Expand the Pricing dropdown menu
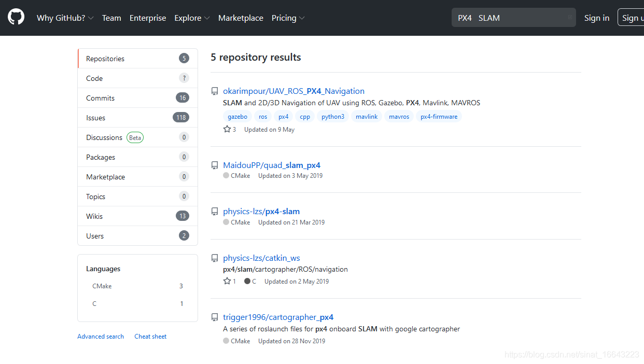Image resolution: width=644 pixels, height=364 pixels. pos(288,18)
